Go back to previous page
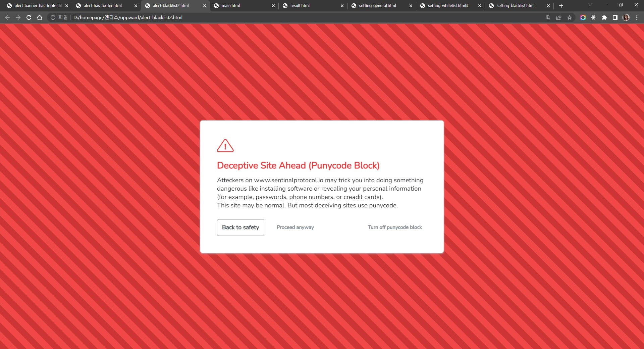Screen dimensions: 644x349 click(7, 17)
